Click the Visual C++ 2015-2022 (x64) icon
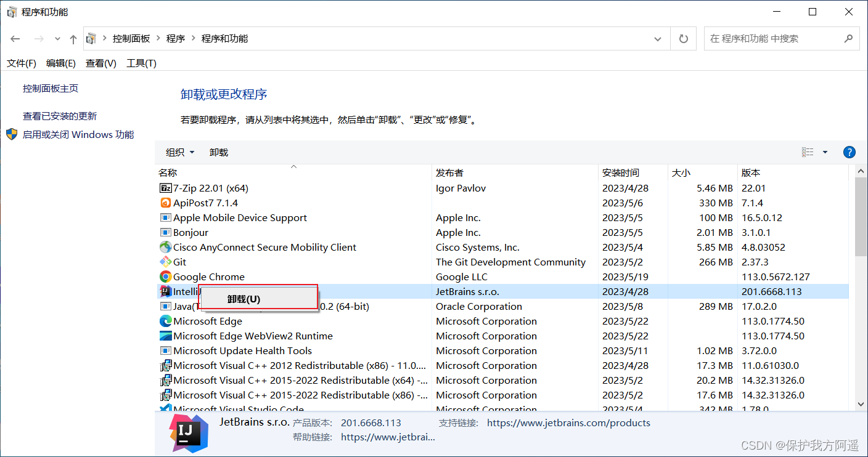The height and width of the screenshot is (457, 868). pos(165,381)
